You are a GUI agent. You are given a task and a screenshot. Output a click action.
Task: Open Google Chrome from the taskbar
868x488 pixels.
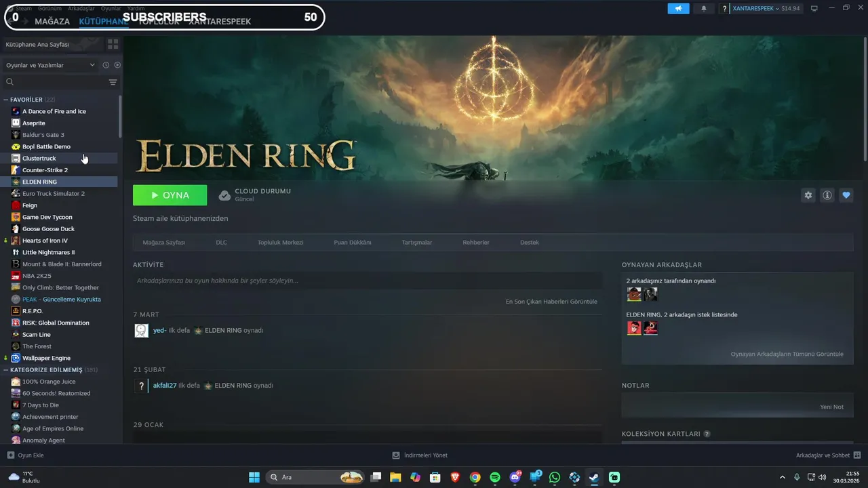tap(475, 477)
